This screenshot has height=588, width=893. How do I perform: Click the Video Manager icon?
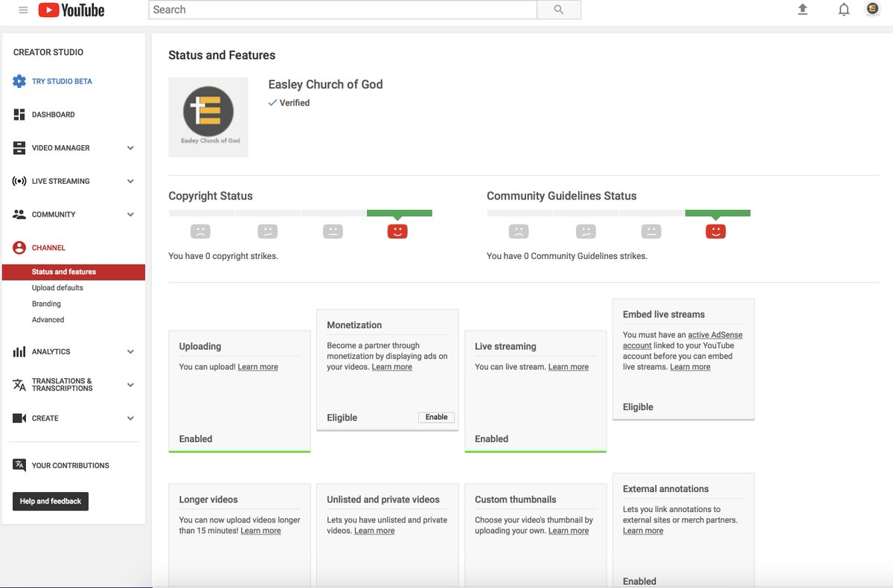(x=19, y=148)
